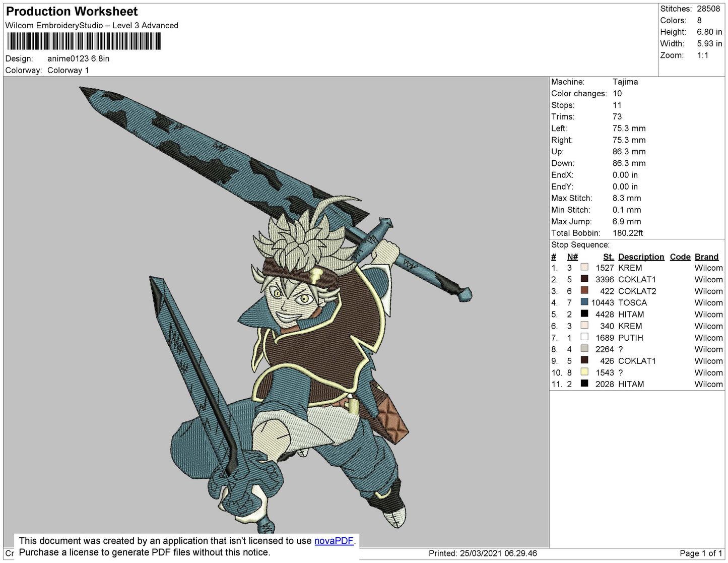Click the barcode under the worksheet title
Screen dimensions: 728x563
point(84,41)
